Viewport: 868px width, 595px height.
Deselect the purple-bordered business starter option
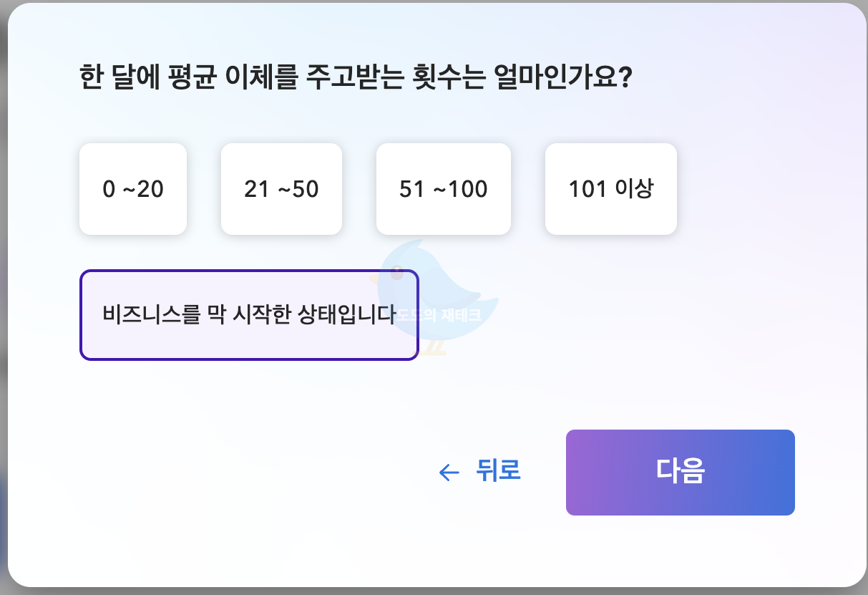tap(249, 314)
